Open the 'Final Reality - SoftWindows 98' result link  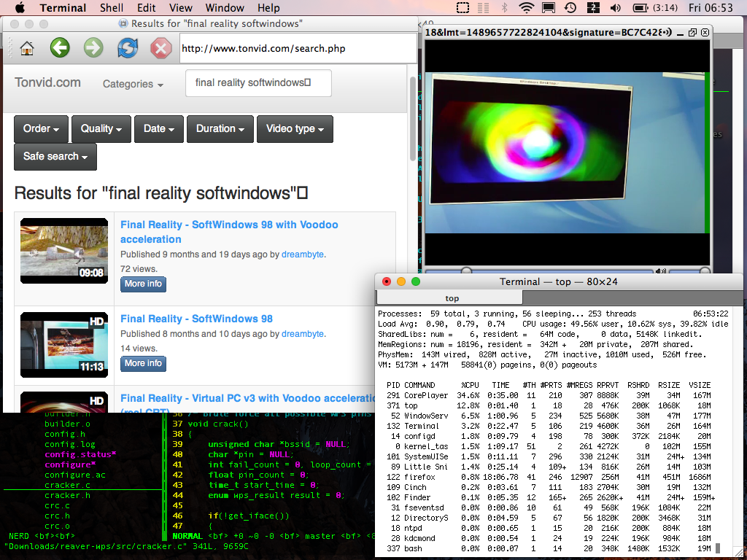(196, 319)
